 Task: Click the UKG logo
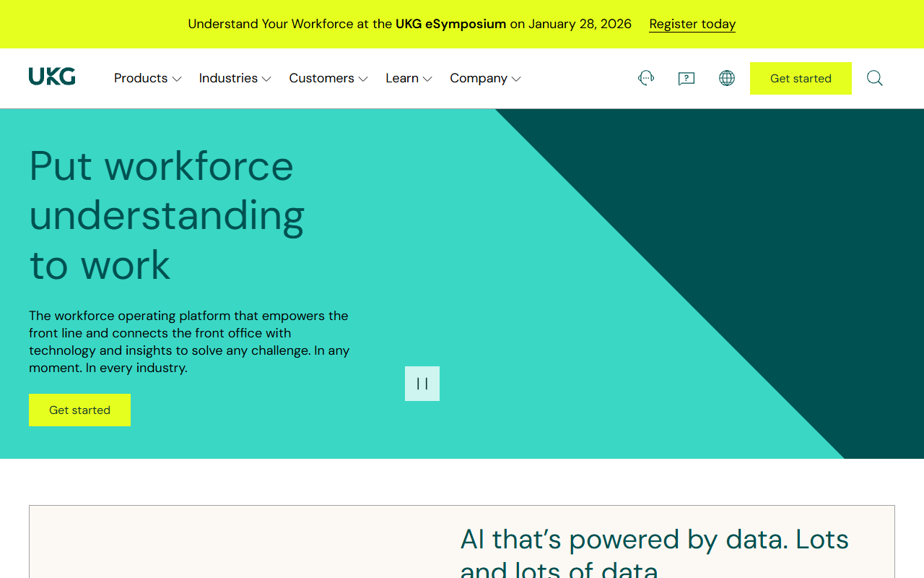(52, 77)
